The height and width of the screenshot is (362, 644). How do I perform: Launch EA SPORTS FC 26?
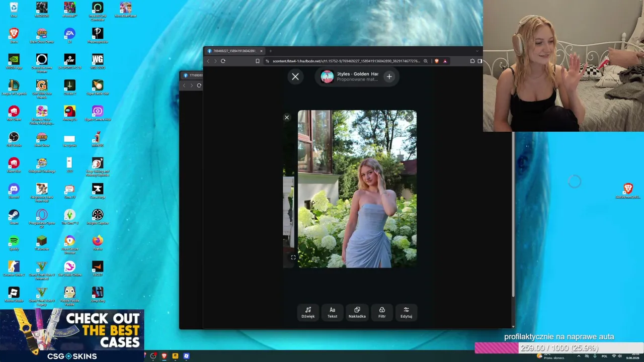69,61
